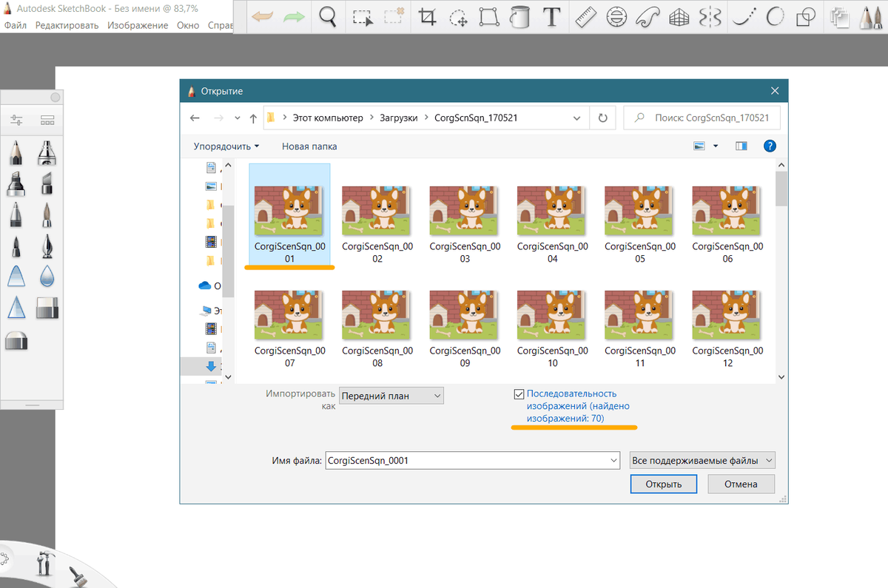Open the Редактировать menu
Viewport: 888px width, 588px height.
pyautogui.click(x=67, y=25)
